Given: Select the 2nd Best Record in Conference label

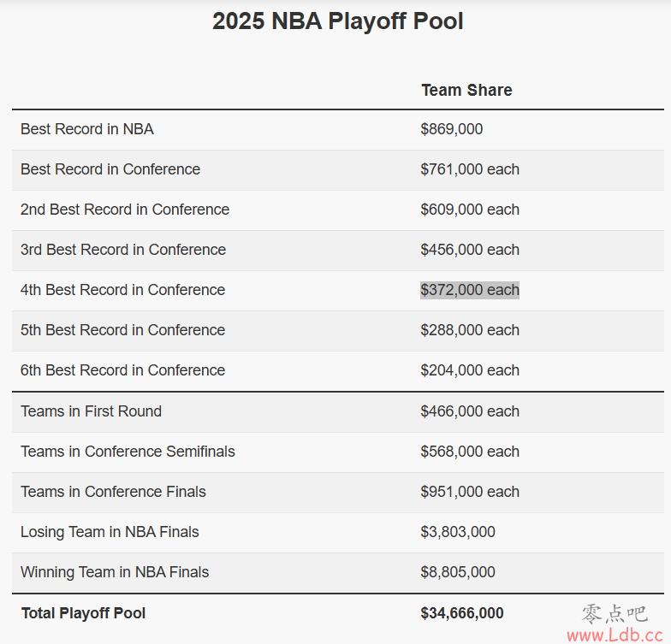Looking at the screenshot, I should coord(125,210).
